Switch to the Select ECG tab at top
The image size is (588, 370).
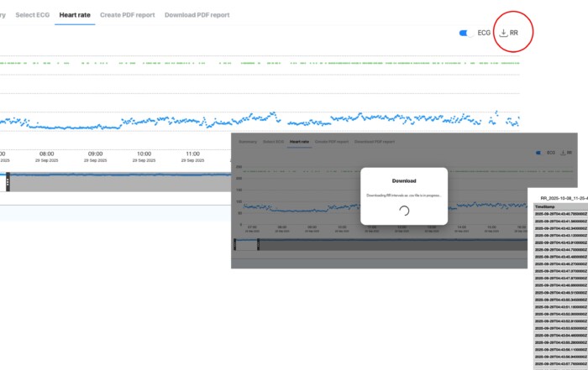click(x=32, y=15)
